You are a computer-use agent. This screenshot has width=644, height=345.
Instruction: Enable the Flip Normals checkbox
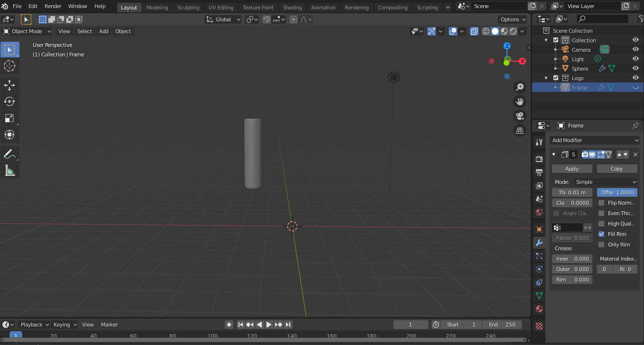pos(601,203)
